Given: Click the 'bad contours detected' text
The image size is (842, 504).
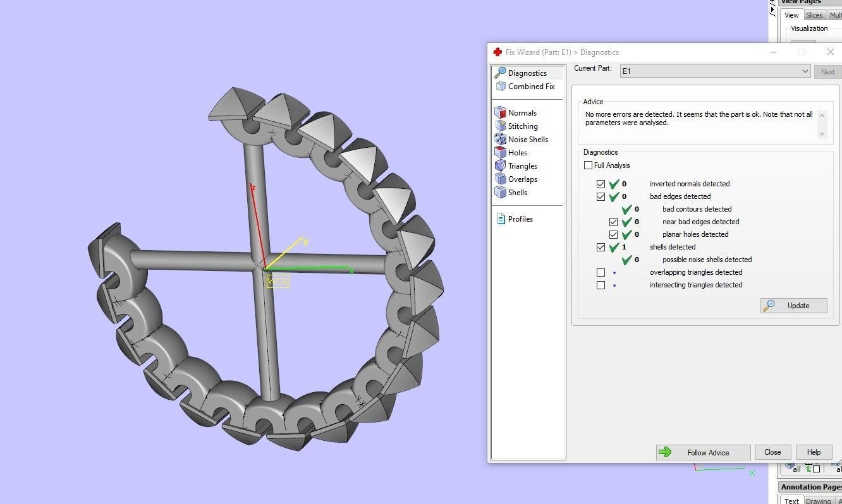Looking at the screenshot, I should (x=697, y=209).
